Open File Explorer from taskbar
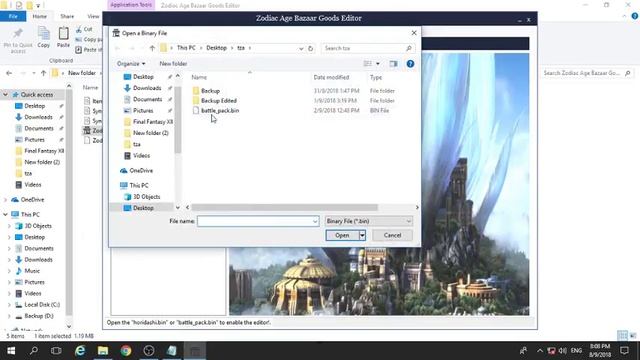The width and height of the screenshot is (640, 360). click(103, 351)
